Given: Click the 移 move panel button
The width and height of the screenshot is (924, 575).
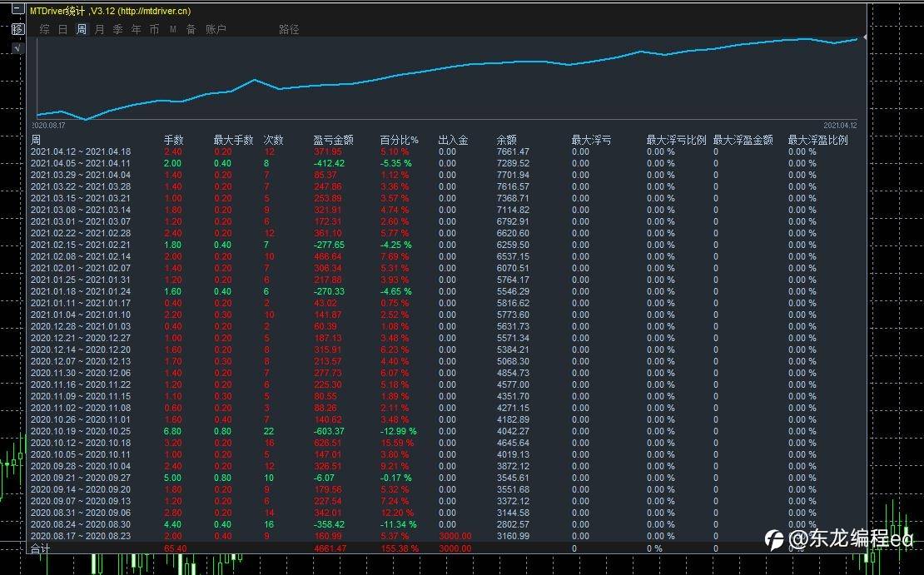Looking at the screenshot, I should click(x=17, y=29).
